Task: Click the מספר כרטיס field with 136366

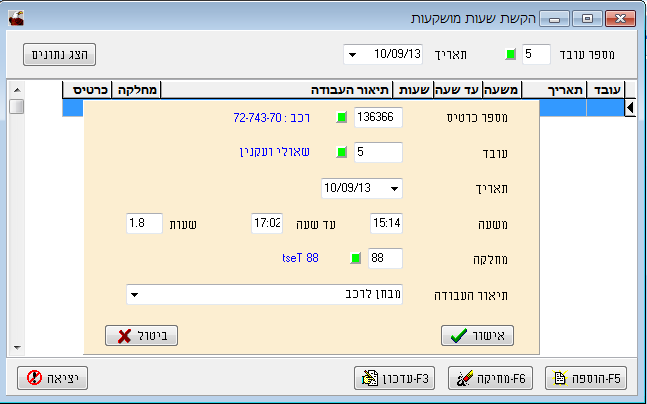Action: 378,118
